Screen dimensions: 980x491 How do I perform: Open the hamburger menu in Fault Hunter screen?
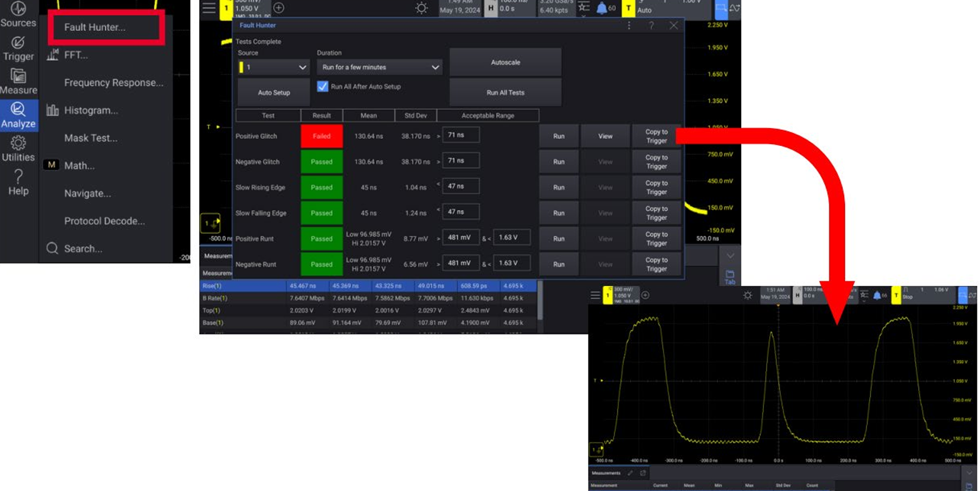tap(209, 8)
